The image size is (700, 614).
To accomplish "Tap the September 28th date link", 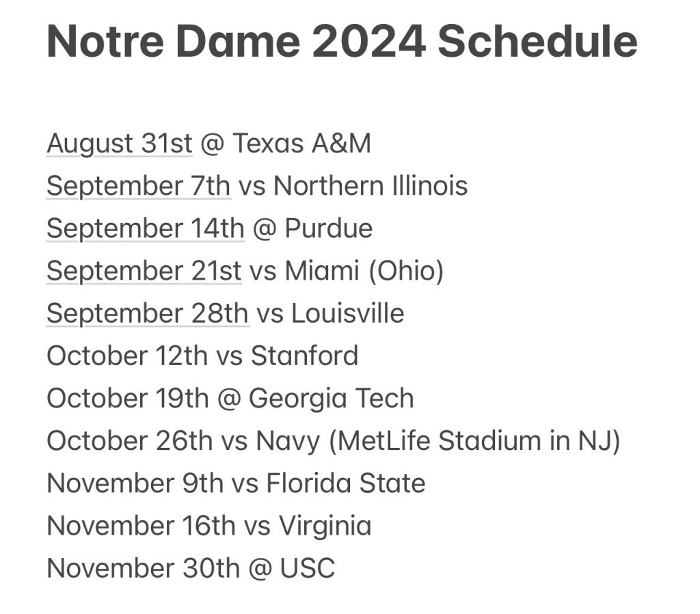I will (147, 313).
